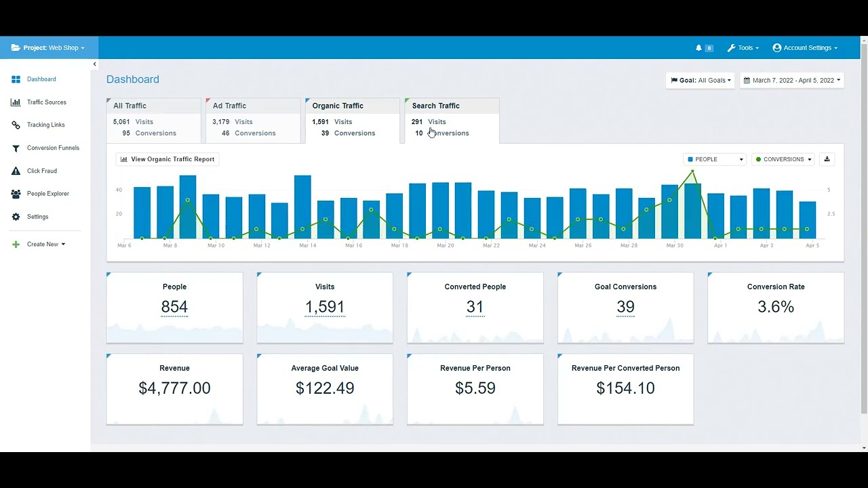
Task: Collapse the sidebar using the arrow
Action: (x=94, y=64)
